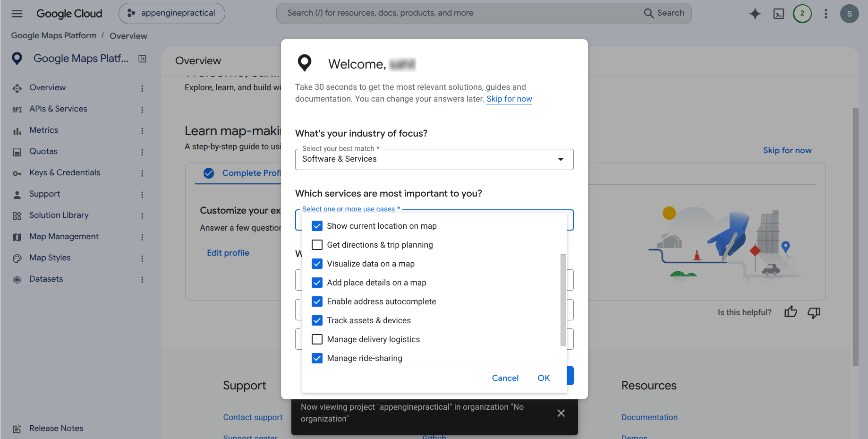Cancel the use case selection list

coord(505,378)
